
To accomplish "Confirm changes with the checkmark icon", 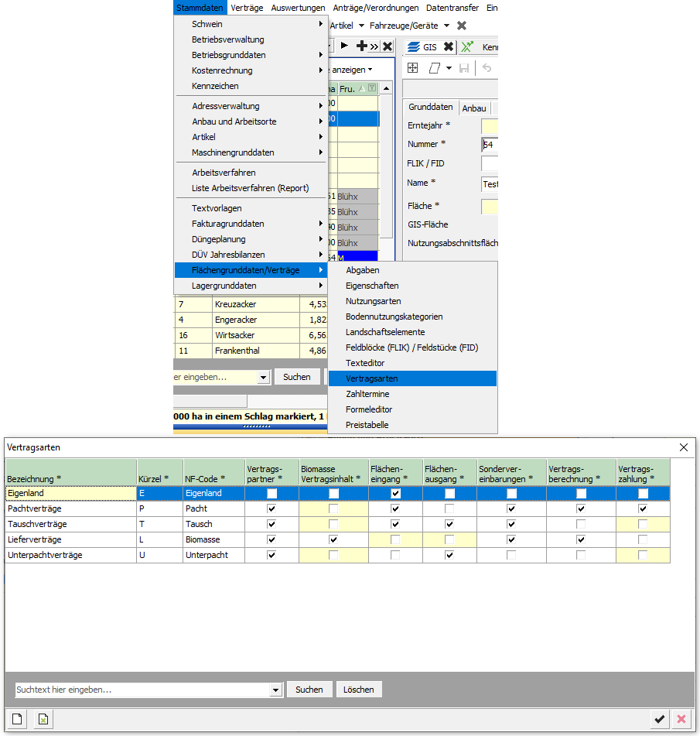I will (x=659, y=720).
